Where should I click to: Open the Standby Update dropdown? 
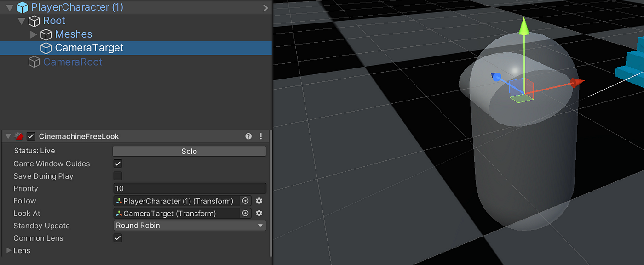[190, 226]
